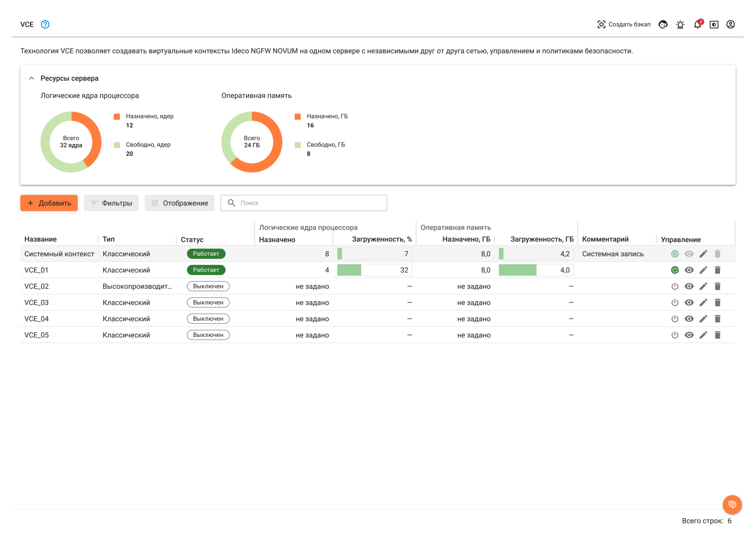Power on the VCE_02 context
756x544 pixels.
[x=675, y=286]
